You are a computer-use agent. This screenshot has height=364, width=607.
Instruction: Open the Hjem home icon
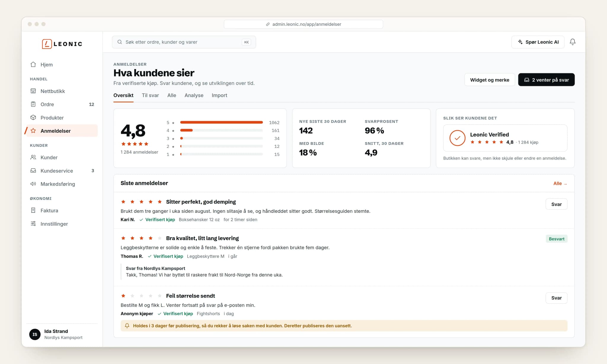[x=33, y=64]
